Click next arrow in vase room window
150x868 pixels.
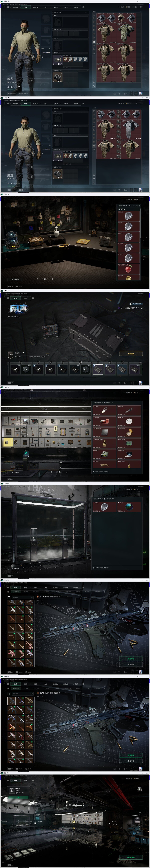(52, 279)
